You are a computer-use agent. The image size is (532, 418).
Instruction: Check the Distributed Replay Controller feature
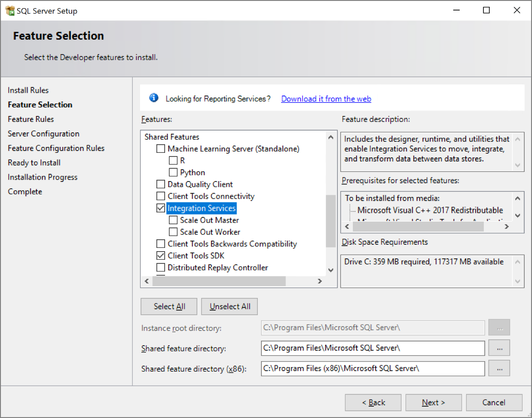click(161, 267)
